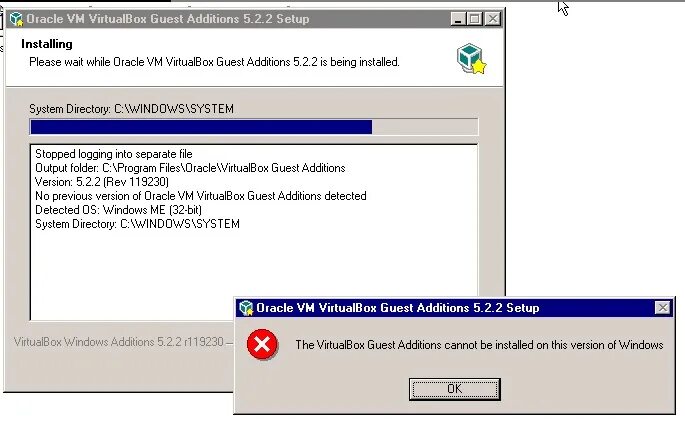685x431 pixels.
Task: Click the VirtualBox cube icon in error dialog title
Action: pyautogui.click(x=246, y=308)
